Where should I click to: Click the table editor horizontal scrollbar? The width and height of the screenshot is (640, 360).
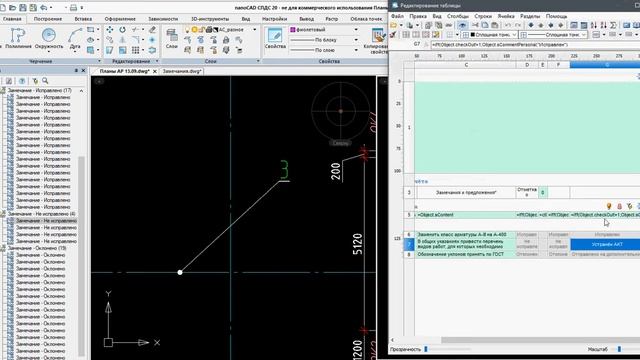pos(540,340)
